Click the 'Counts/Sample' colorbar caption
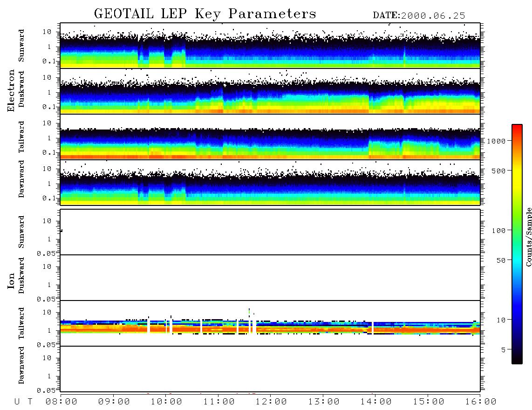This screenshot has width=532, height=410. tap(528, 237)
